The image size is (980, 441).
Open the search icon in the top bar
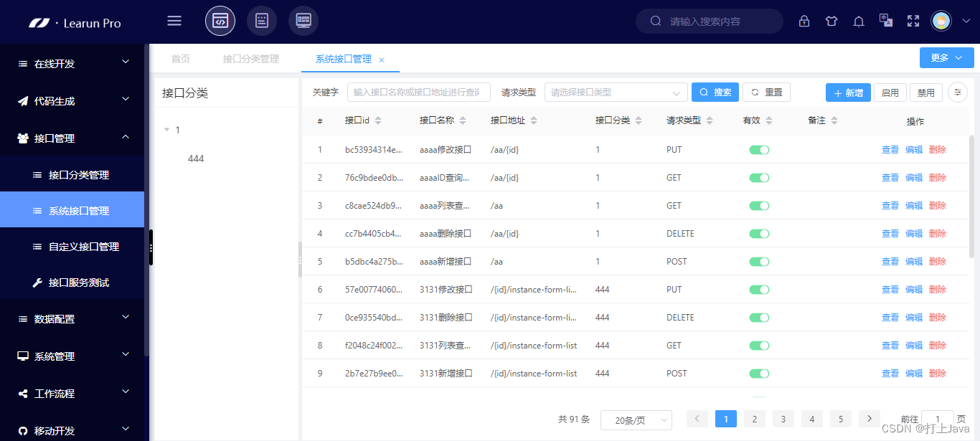tap(655, 21)
